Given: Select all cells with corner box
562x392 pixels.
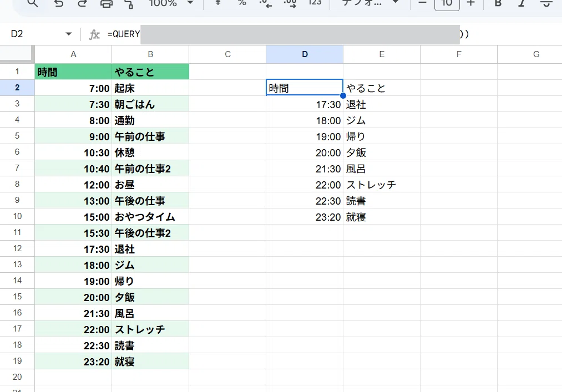Looking at the screenshot, I should (x=17, y=54).
